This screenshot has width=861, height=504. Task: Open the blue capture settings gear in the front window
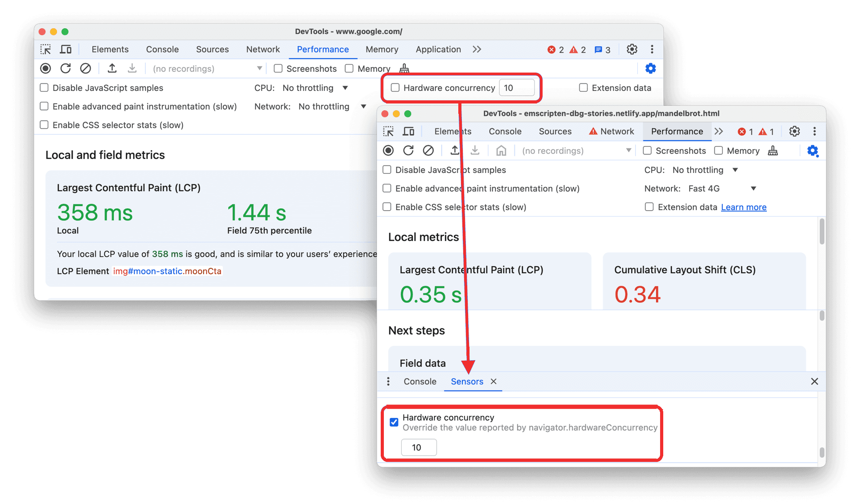812,151
